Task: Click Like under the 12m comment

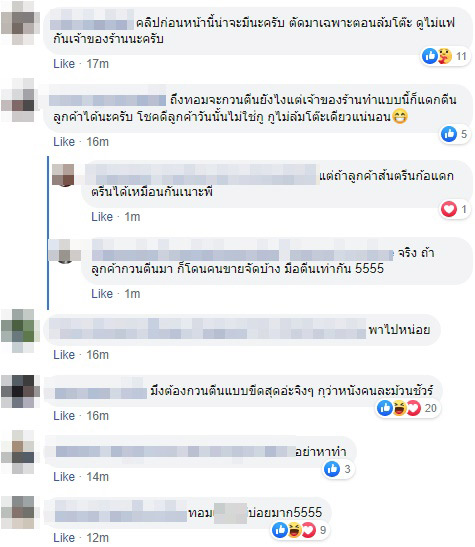Action: pos(64,538)
